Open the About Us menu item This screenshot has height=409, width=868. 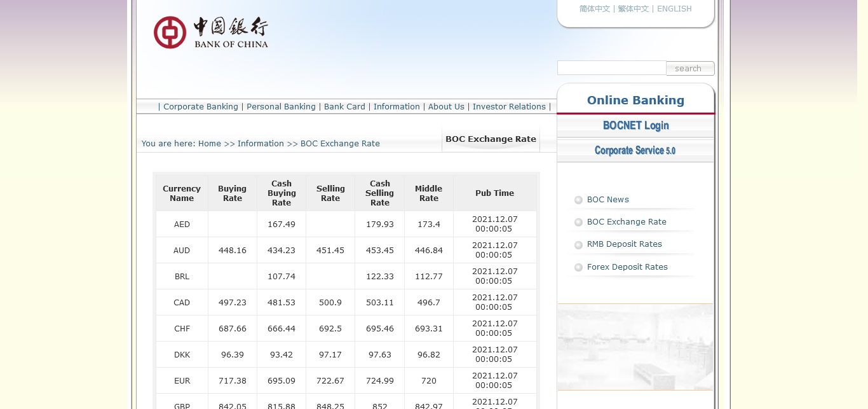446,107
